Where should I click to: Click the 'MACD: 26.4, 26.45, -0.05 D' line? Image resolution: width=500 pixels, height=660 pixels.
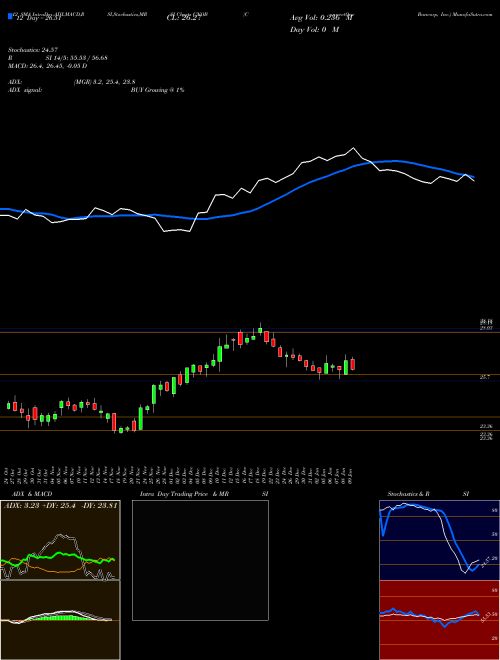tap(48, 66)
